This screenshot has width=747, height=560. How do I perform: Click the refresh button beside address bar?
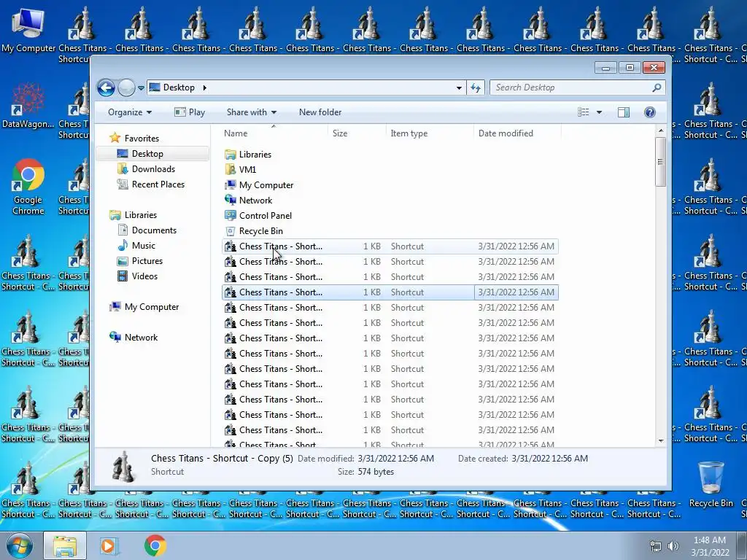476,87
